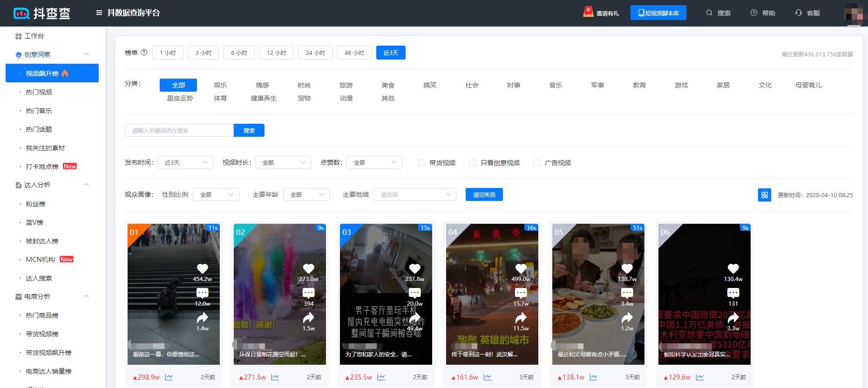The width and height of the screenshot is (868, 388).
Task: Open the 邀请有礼 gift icon
Action: (588, 12)
